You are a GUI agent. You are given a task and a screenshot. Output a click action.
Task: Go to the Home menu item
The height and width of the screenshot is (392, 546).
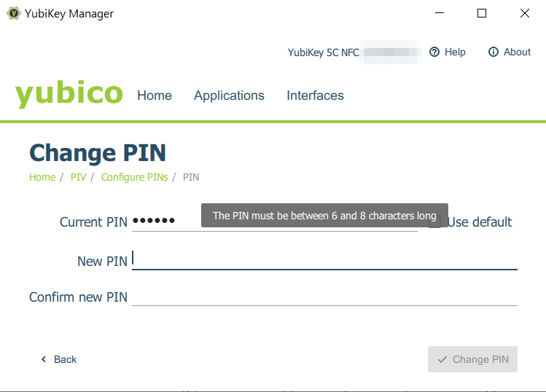pyautogui.click(x=155, y=95)
